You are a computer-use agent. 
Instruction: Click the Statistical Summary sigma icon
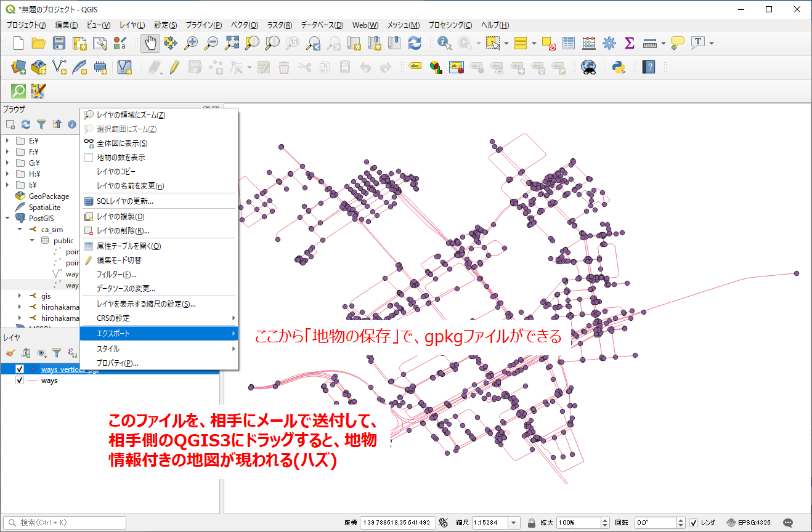tap(629, 43)
